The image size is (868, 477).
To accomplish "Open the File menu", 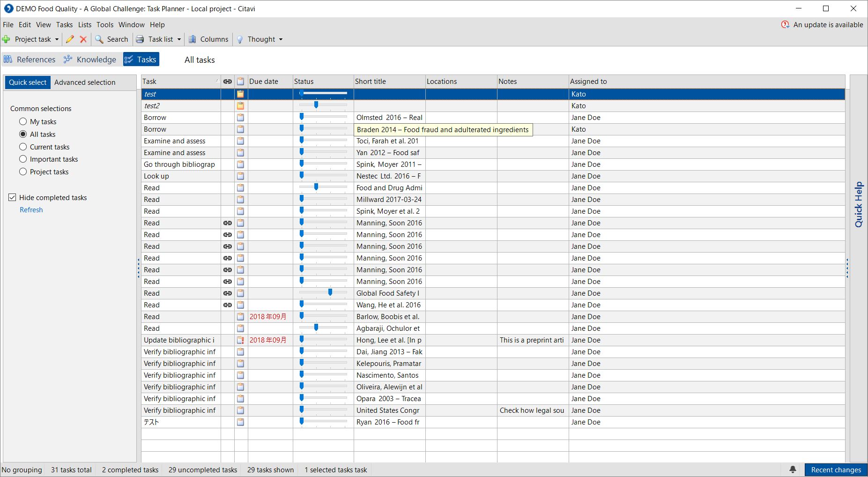I will [8, 25].
